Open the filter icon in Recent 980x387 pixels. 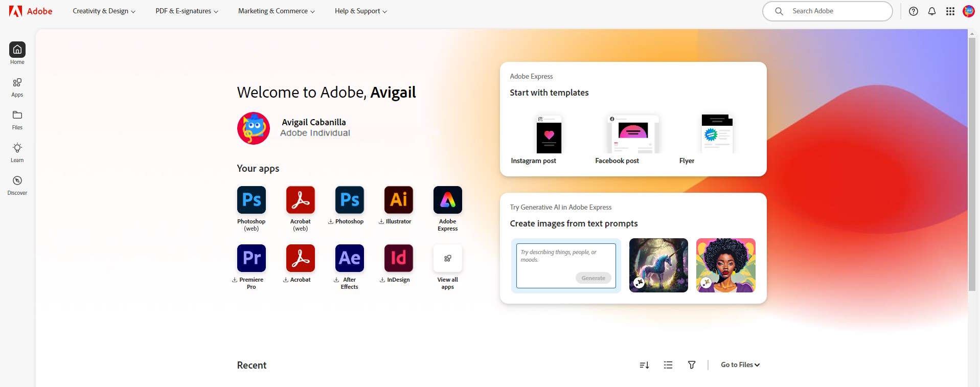(x=692, y=365)
